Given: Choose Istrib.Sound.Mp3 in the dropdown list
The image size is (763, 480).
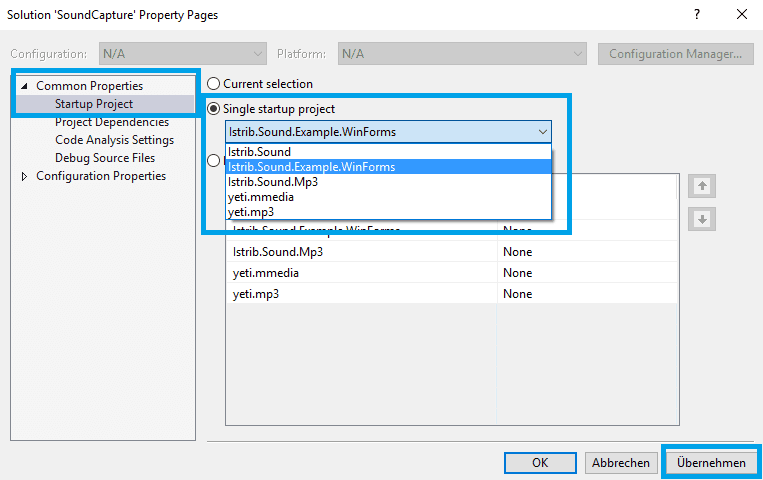Looking at the screenshot, I should coord(273,182).
